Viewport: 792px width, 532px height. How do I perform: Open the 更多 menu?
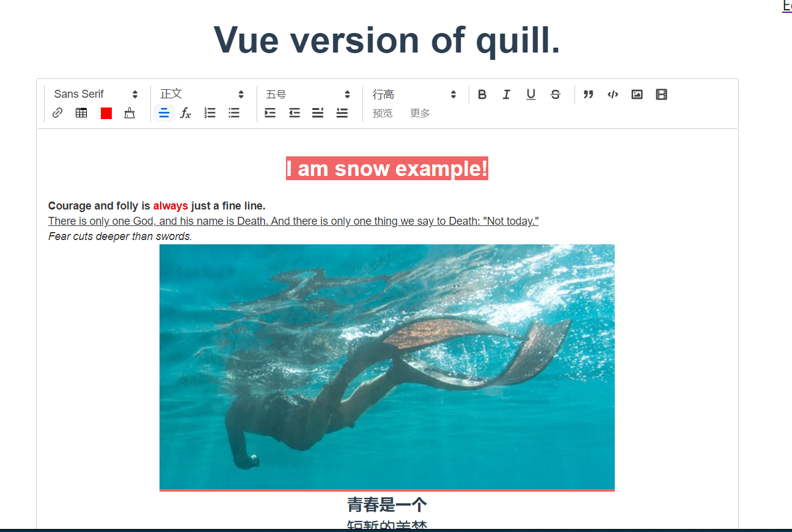[x=420, y=113]
